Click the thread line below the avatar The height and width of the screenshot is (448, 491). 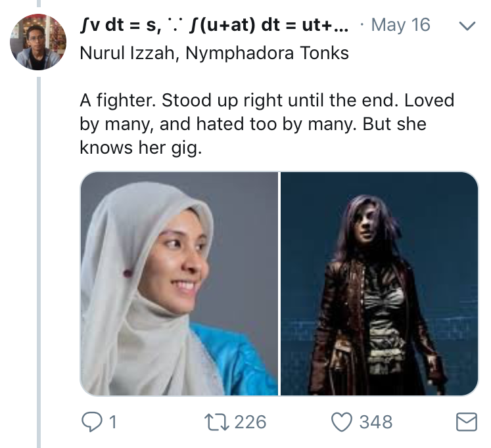[38, 263]
